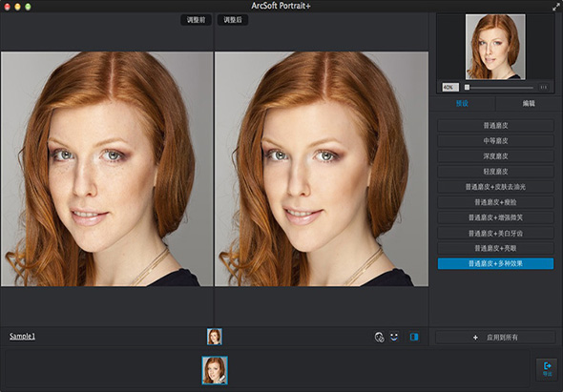Apply the 普通磨皮+亮眼 preset
Screen dimensions: 563x392
click(495, 248)
